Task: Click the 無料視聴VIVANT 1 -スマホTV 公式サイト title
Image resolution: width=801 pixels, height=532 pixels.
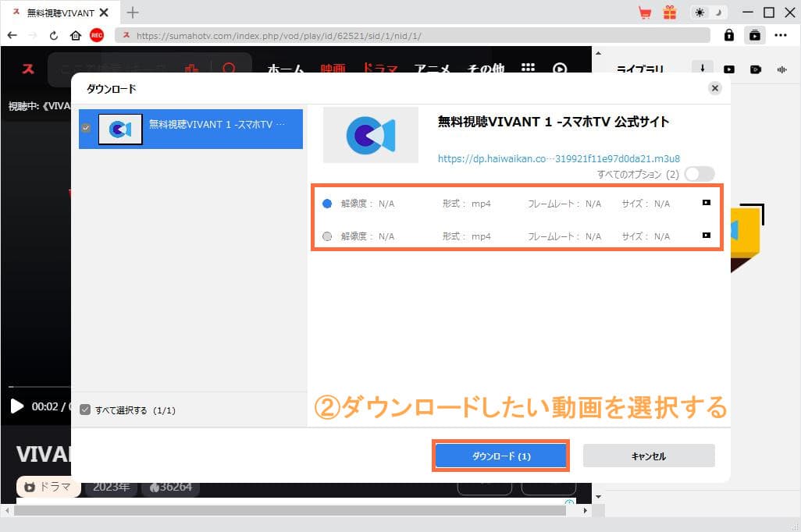Action: coord(554,122)
